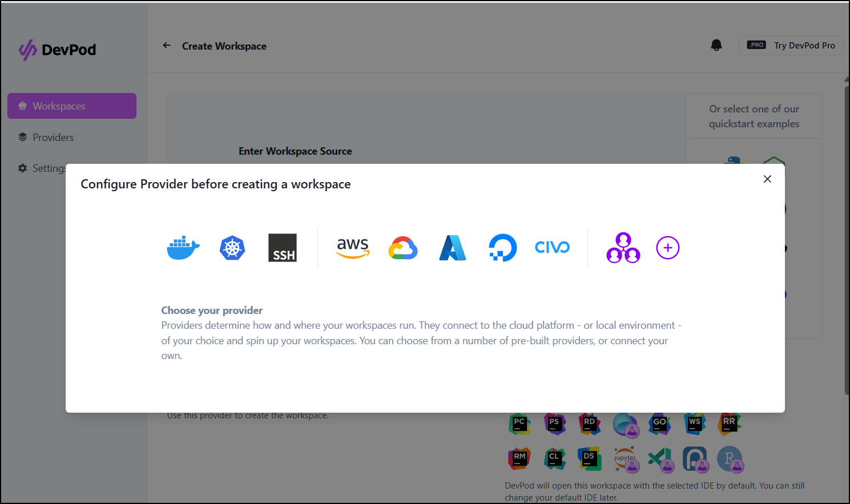Select the GoLand (GO) IDE icon
This screenshot has width=850, height=504.
(x=659, y=424)
